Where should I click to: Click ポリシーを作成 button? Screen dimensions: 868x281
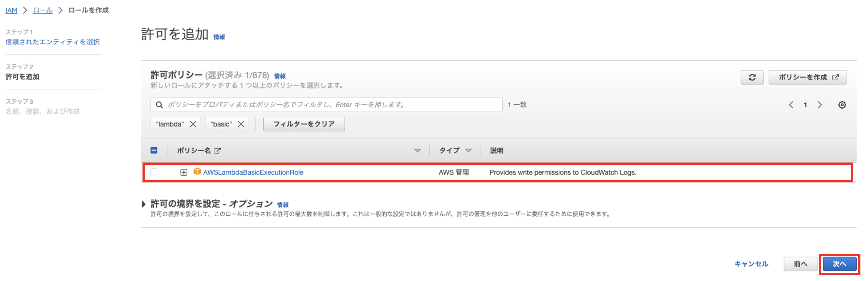(808, 77)
